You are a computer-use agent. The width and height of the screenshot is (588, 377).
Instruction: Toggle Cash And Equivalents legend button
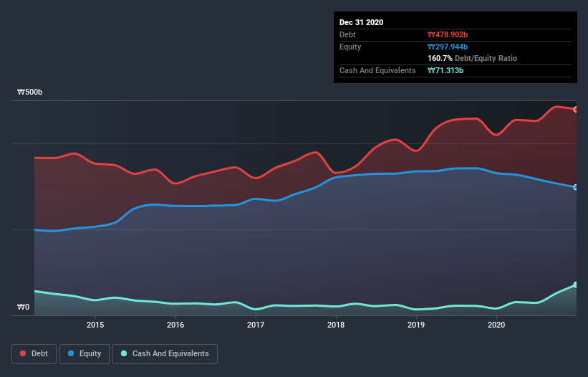click(165, 354)
